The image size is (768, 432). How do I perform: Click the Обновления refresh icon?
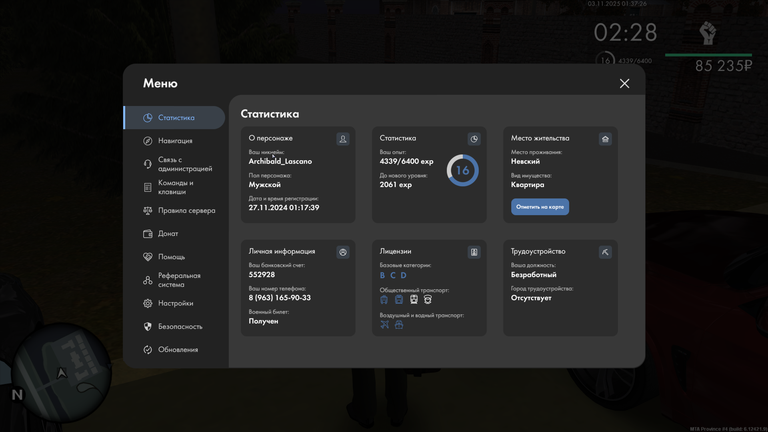click(x=147, y=349)
